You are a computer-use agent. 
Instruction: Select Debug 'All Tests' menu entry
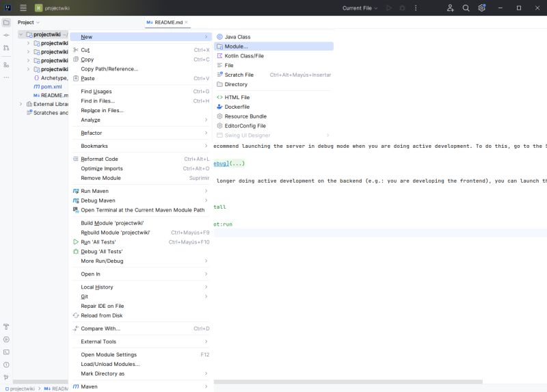(x=141, y=251)
